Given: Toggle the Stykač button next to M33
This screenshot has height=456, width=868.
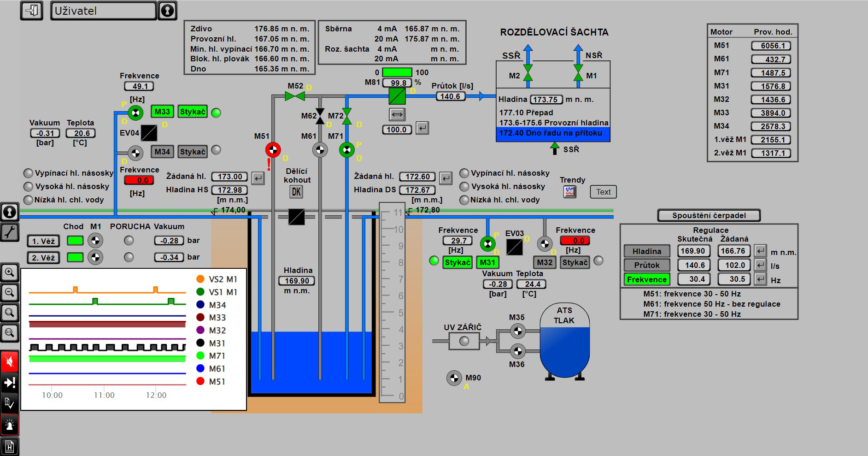Looking at the screenshot, I should click(193, 112).
